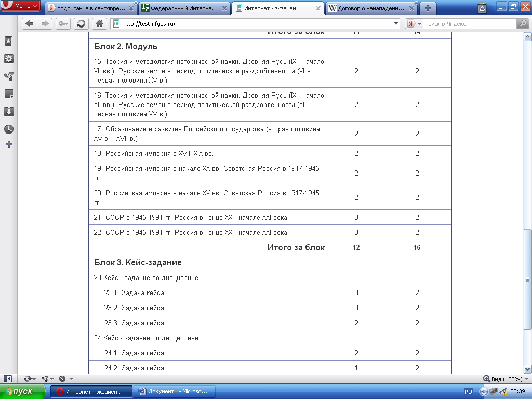Screen dimensions: 532x399
Task: Go to the Home page icon
Action: click(x=99, y=24)
